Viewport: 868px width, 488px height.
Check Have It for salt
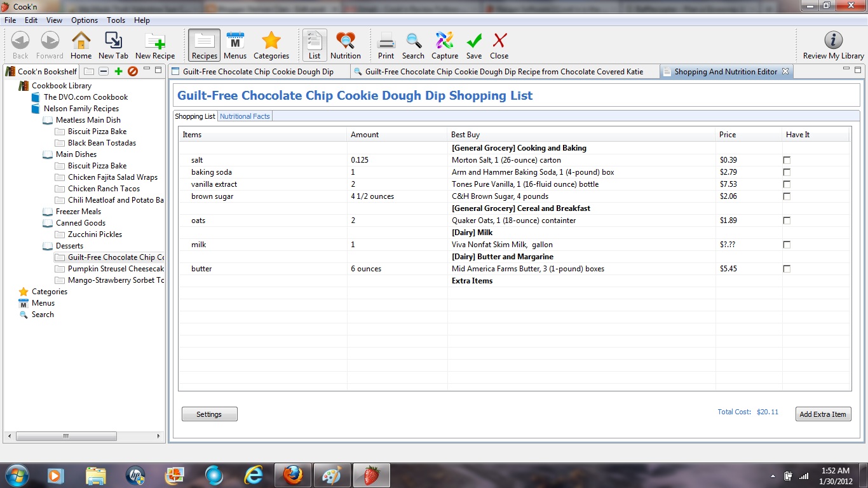[787, 160]
